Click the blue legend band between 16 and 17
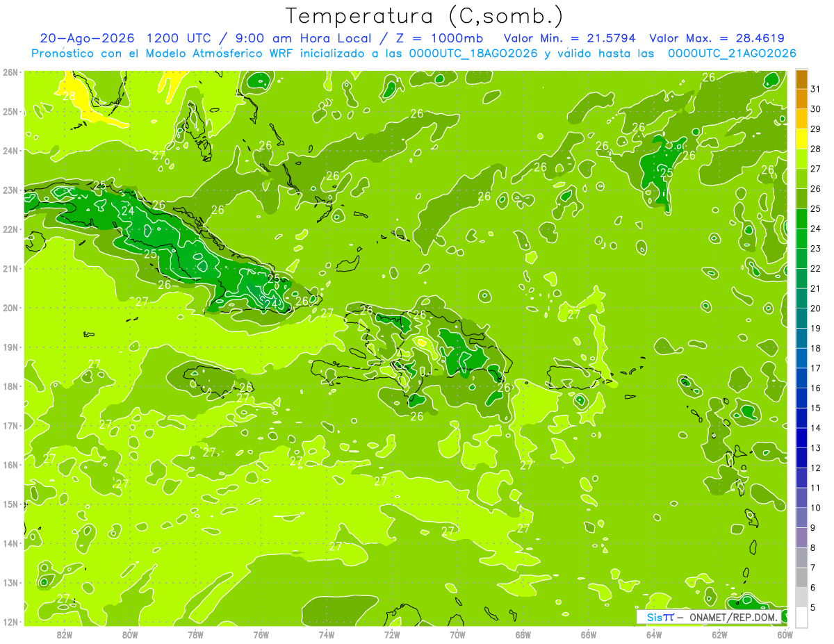 [x=801, y=378]
